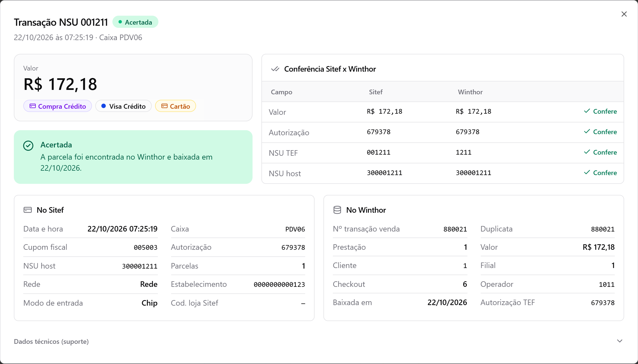Click the Cartão tag

[x=176, y=106]
